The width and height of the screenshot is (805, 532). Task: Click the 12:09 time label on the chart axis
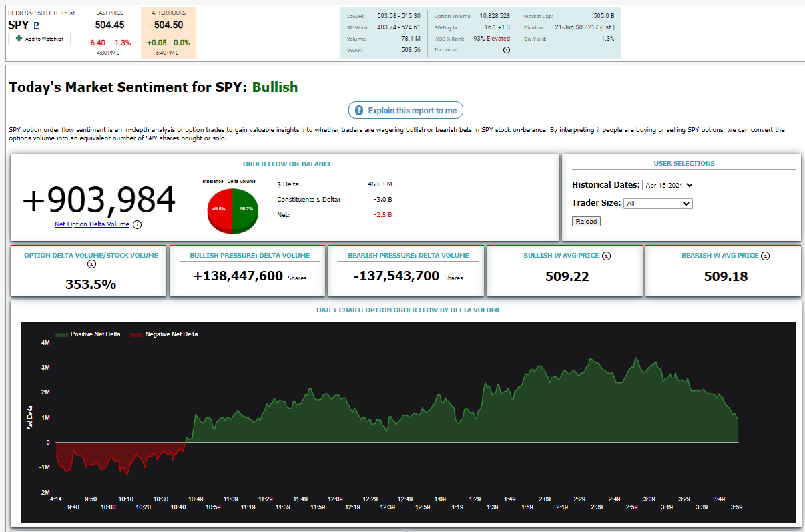335,499
